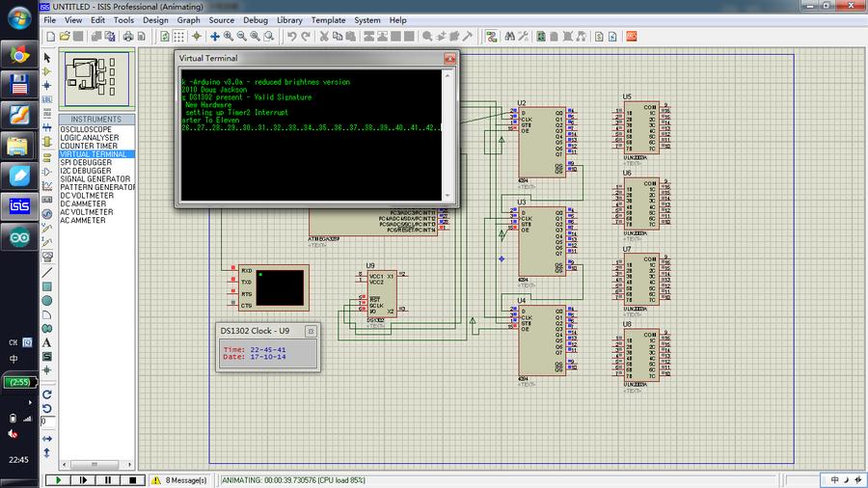Choose the Component mode tool
The image size is (868, 488).
click(47, 71)
